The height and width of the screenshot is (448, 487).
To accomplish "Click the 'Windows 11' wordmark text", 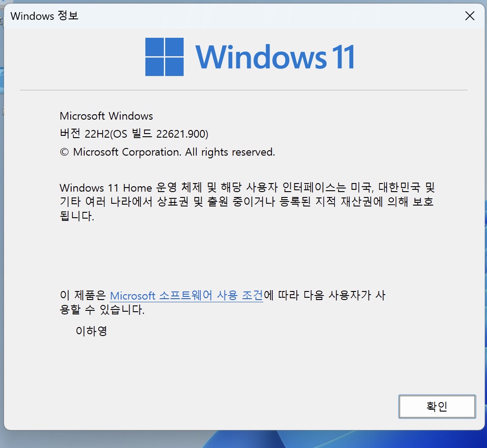I will (x=275, y=57).
